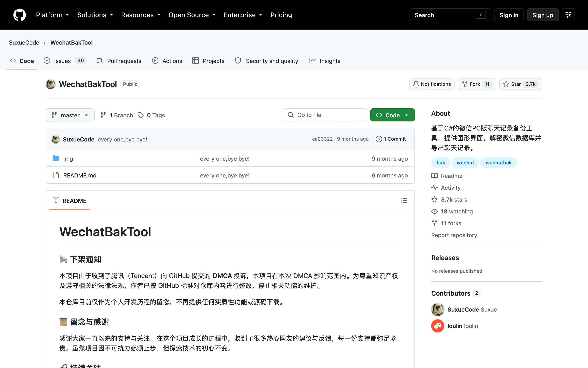Viewport: 588px width, 368px height.
Task: Open the 1 Branch link
Action: coord(117,115)
